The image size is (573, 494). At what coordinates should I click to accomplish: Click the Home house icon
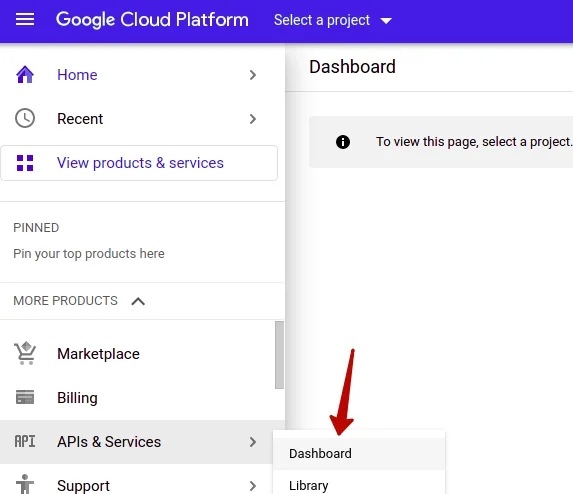tap(25, 75)
